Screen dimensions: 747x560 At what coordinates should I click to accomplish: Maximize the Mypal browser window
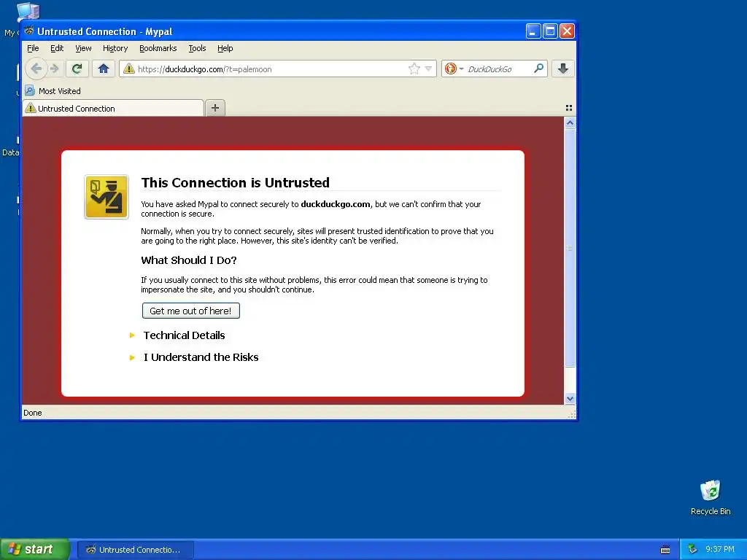pos(550,31)
